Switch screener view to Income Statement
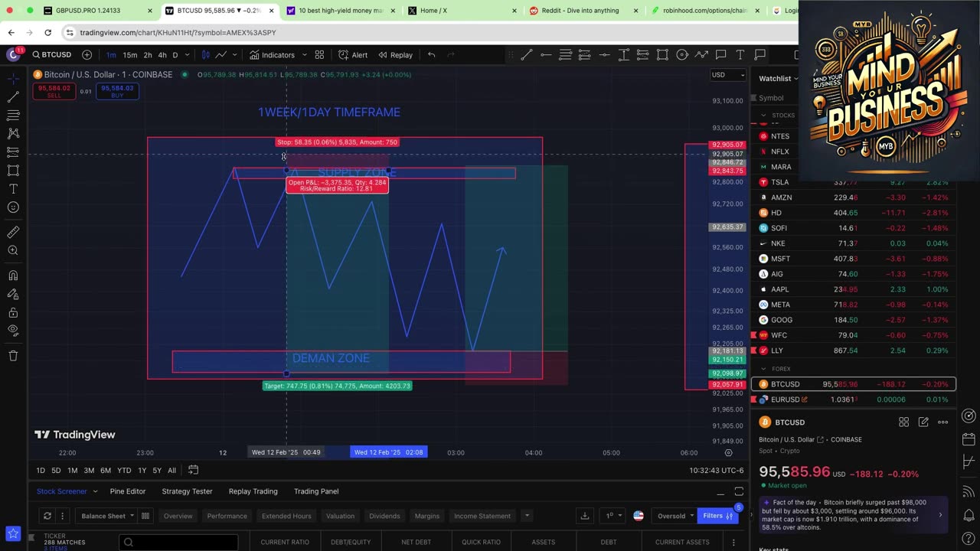Image resolution: width=980 pixels, height=551 pixels. [x=482, y=516]
